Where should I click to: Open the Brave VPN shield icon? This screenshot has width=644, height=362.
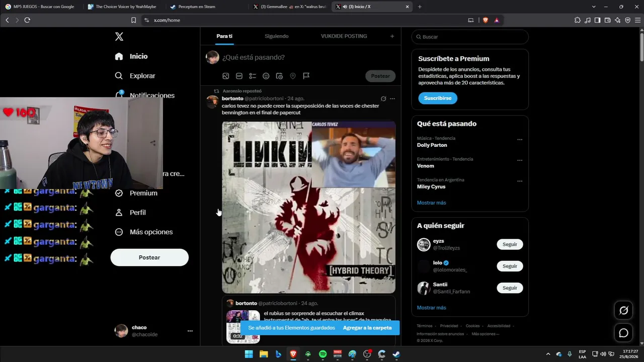click(x=628, y=20)
